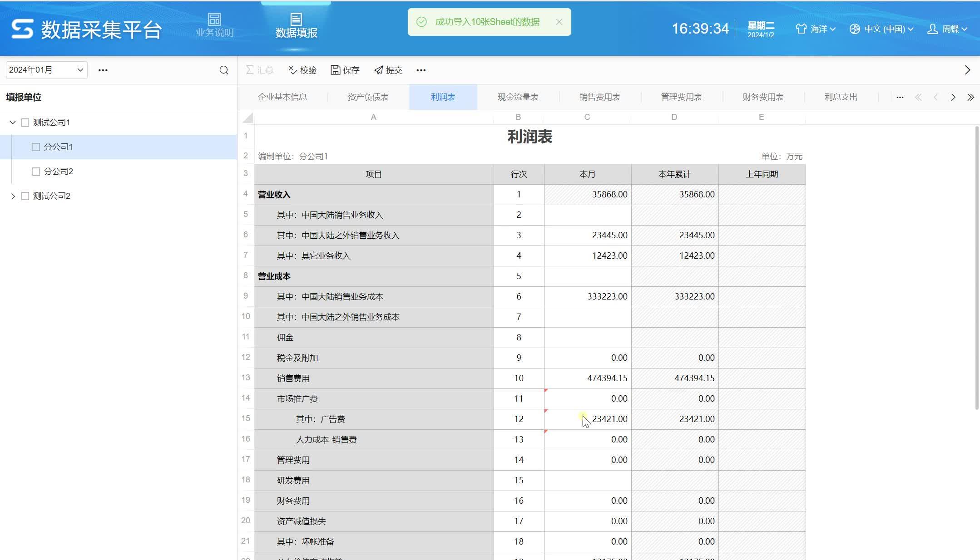Viewport: 980px width, 560px height.
Task: Tick the 测试公司1 checkbox
Action: [x=25, y=123]
